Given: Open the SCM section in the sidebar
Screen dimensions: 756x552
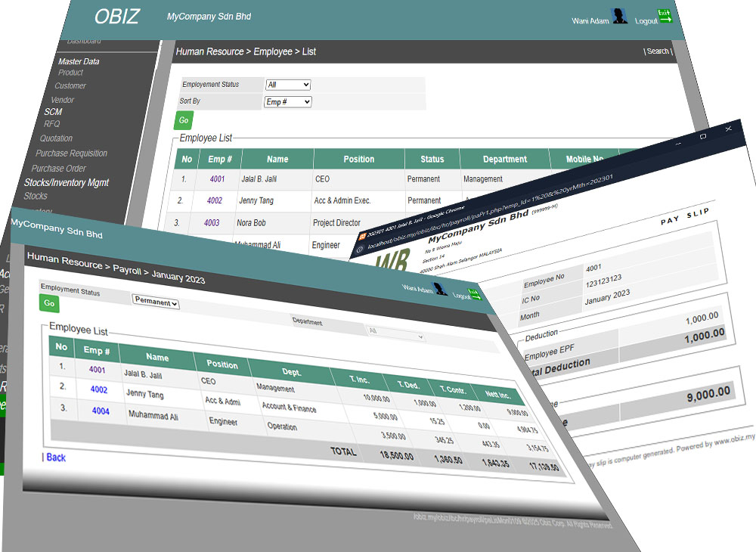Looking at the screenshot, I should (53, 112).
